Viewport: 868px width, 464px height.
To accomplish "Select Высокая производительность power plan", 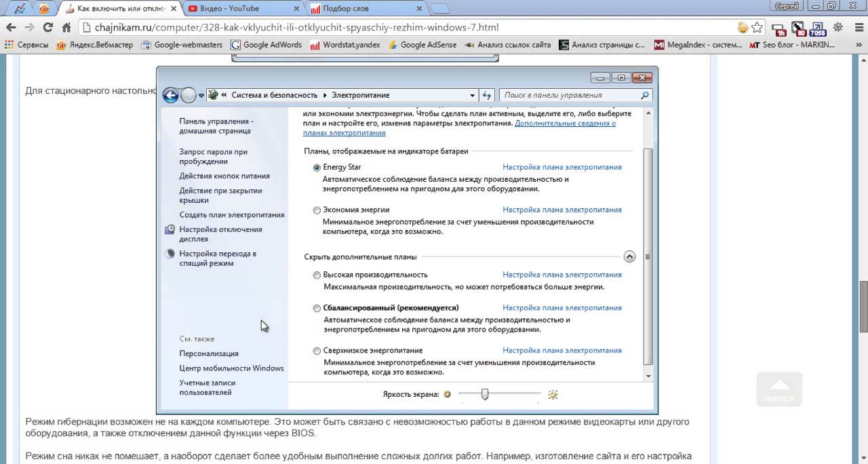I will tap(317, 275).
